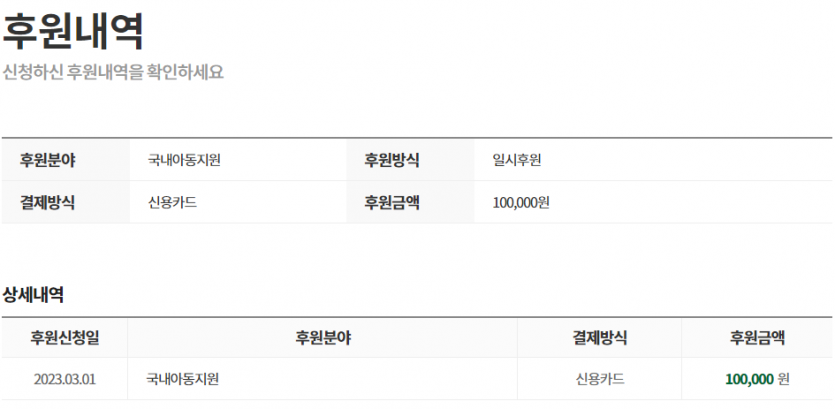Click the 상세내역 section heading
Viewport: 835px width, 409px height.
click(34, 295)
